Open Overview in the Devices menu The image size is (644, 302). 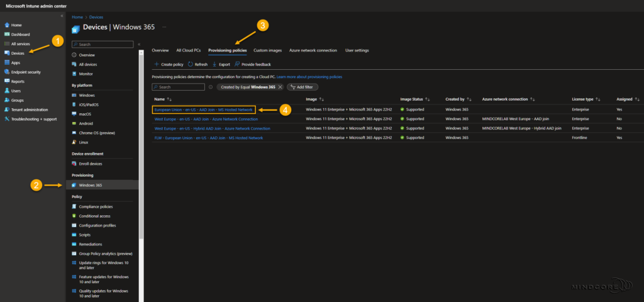pos(87,55)
